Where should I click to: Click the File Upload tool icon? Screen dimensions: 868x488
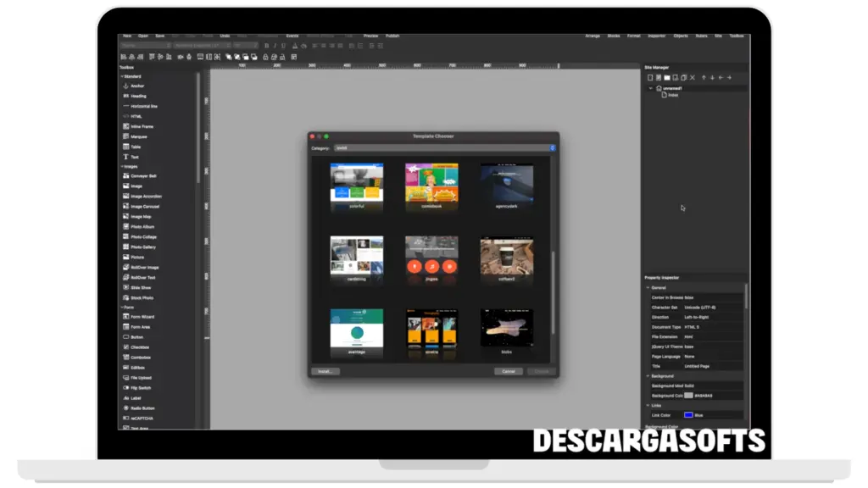(x=125, y=378)
